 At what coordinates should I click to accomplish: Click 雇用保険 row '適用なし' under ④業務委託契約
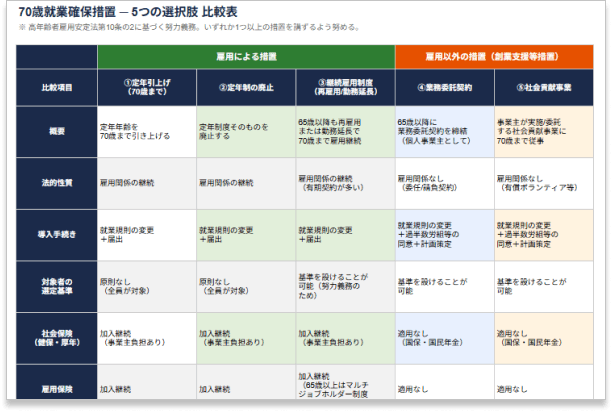click(445, 382)
